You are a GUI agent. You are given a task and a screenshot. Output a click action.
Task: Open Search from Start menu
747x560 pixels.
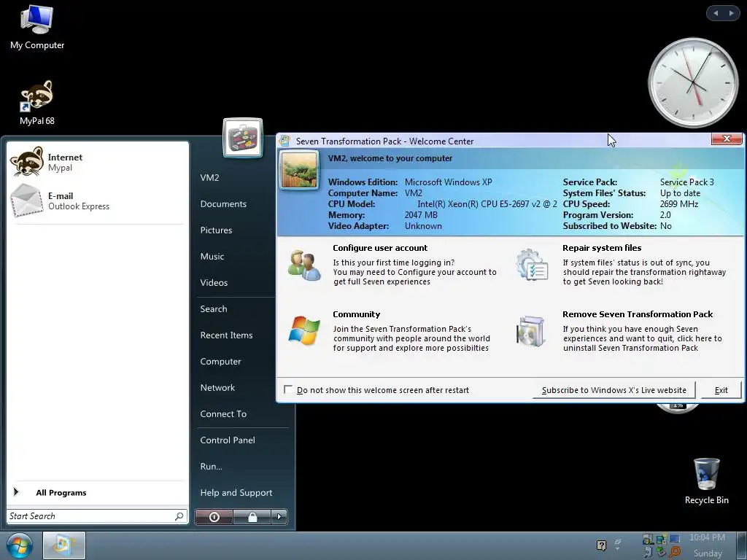(x=214, y=308)
